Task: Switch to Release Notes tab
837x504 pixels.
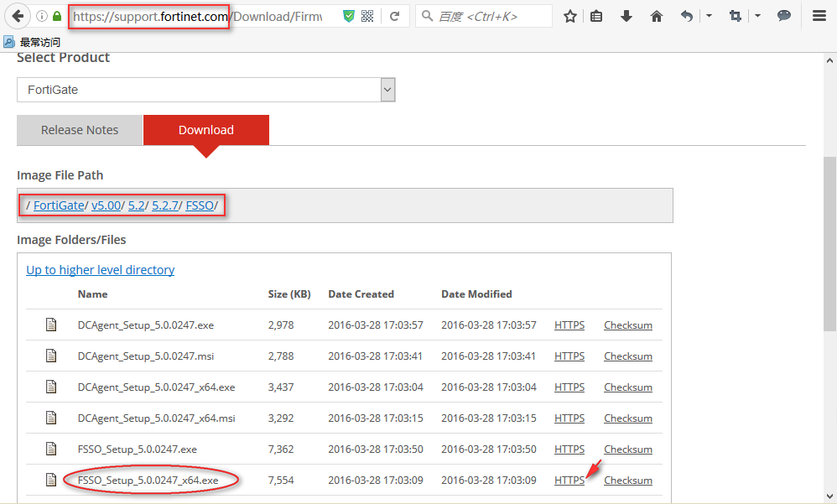Action: (x=80, y=130)
